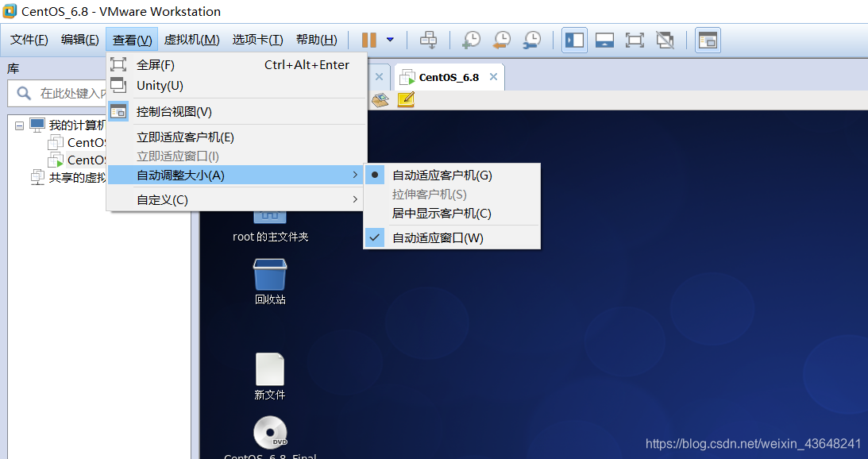Open 自动调整大小(A) submenu
The image size is (868, 459).
(237, 175)
